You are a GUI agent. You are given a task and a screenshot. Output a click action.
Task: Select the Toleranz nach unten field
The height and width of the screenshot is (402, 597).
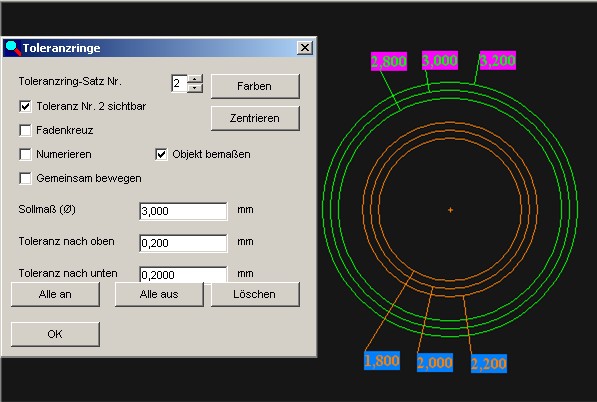pos(183,274)
